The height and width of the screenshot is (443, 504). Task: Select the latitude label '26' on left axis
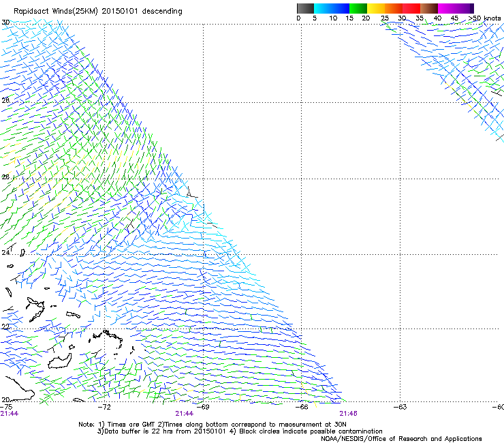[5, 177]
